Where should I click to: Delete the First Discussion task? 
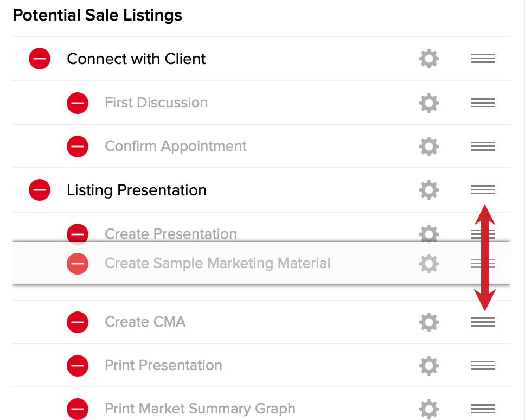[x=78, y=103]
